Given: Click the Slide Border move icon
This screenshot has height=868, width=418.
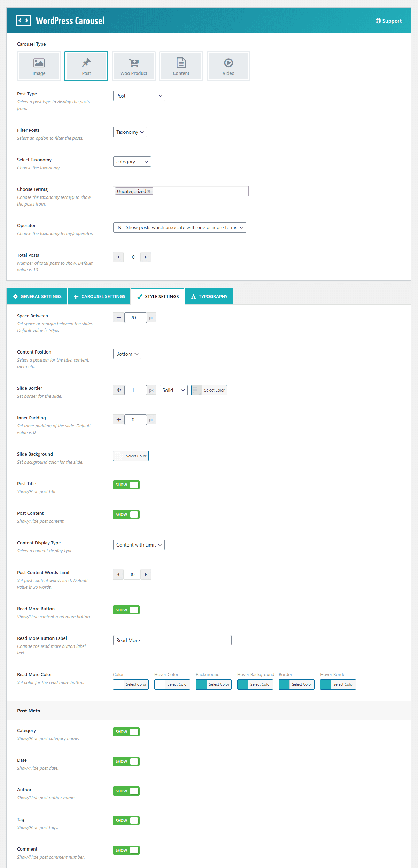Looking at the screenshot, I should tap(119, 390).
